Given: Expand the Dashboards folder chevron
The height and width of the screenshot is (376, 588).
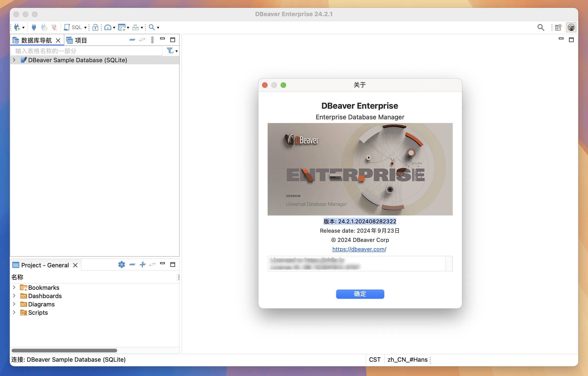Looking at the screenshot, I should tap(14, 296).
